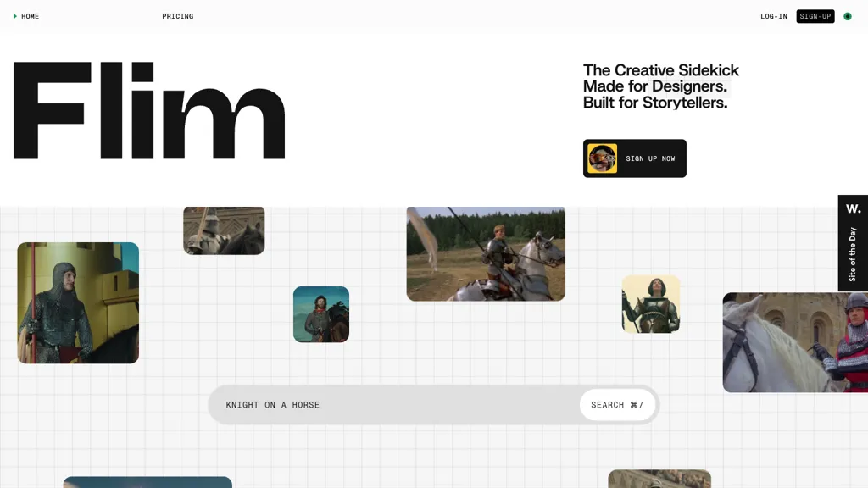Viewport: 868px width, 488px height.
Task: Click the SIGN UP NOW button
Action: [634, 158]
